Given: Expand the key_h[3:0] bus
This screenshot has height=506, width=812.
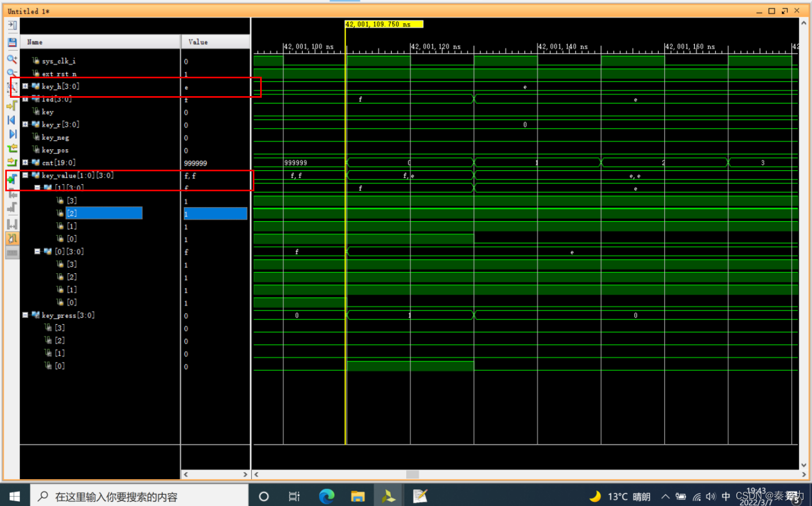Looking at the screenshot, I should pyautogui.click(x=25, y=86).
